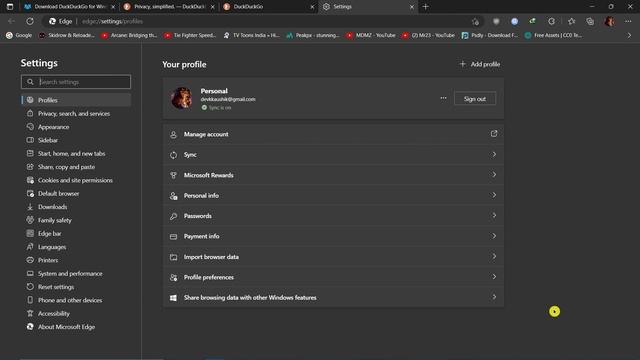640x360 pixels.
Task: Click Add profile
Action: pos(480,64)
